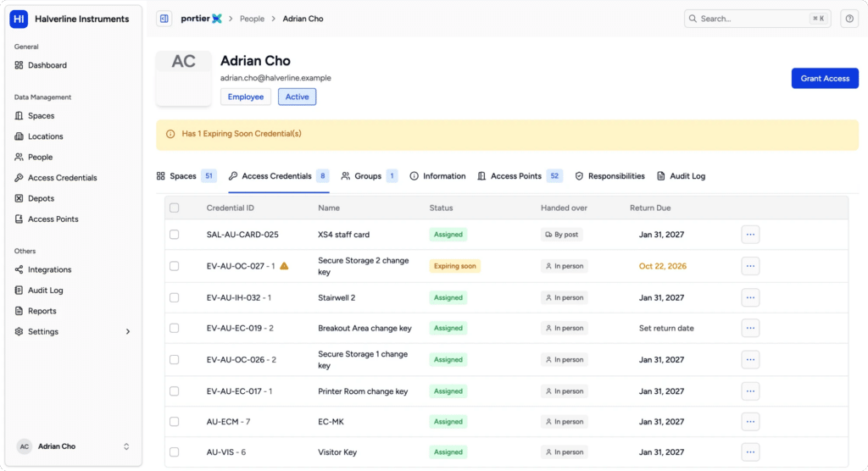This screenshot has width=868, height=471.
Task: Click the Status column header
Action: [x=441, y=208]
